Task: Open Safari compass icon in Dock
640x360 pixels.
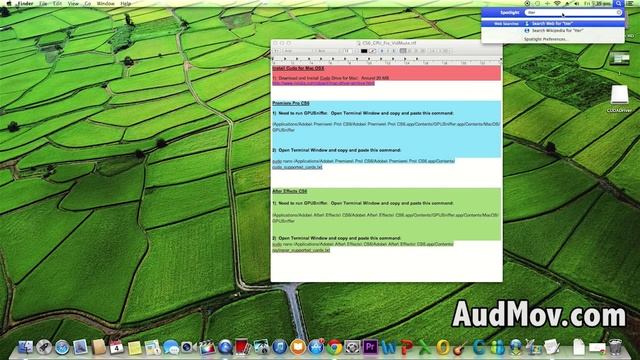Action: (x=62, y=347)
